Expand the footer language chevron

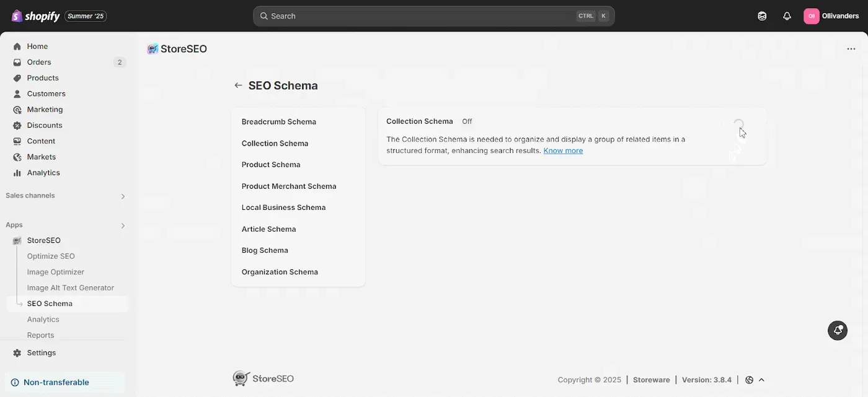761,380
